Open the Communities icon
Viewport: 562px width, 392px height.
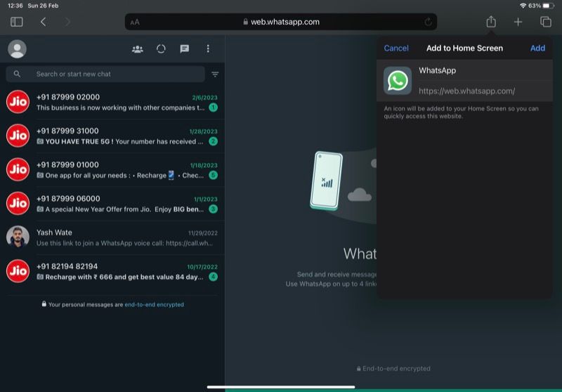tap(137, 48)
